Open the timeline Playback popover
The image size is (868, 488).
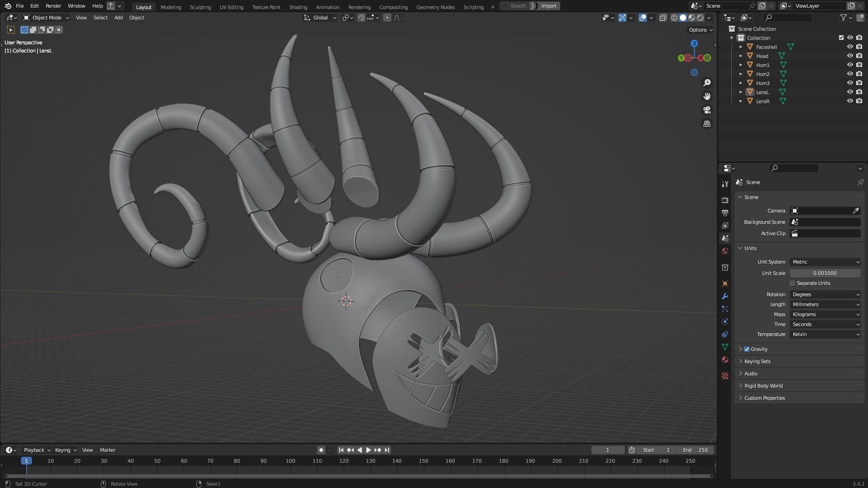[37, 450]
